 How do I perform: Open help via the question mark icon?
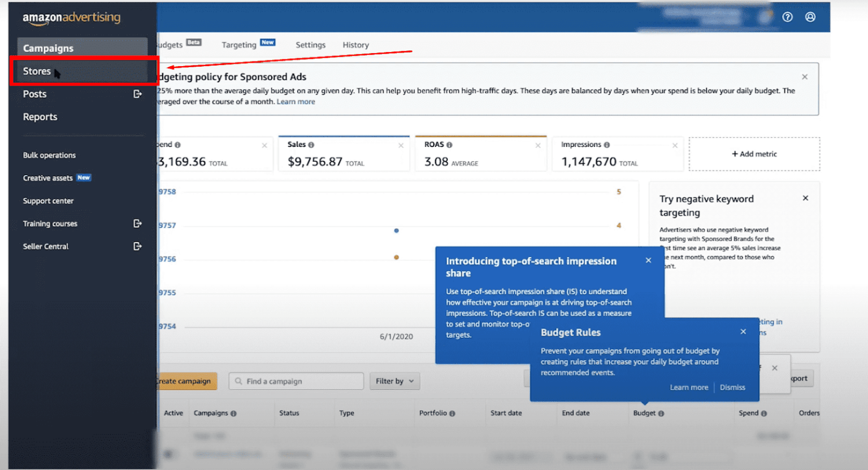point(787,17)
